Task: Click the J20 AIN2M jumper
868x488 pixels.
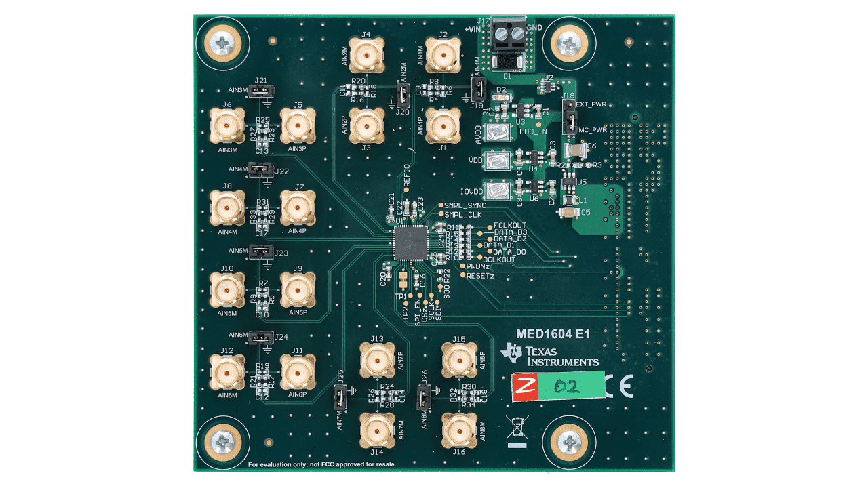Action: [403, 95]
